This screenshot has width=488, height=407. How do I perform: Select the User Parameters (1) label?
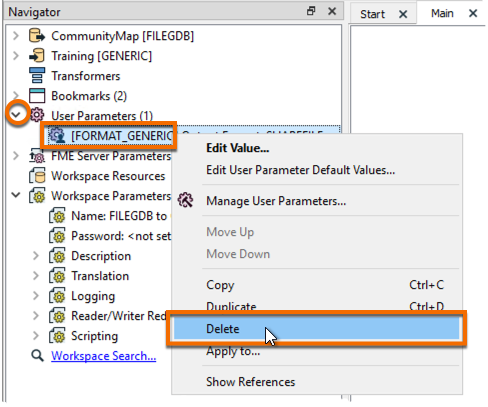(x=102, y=116)
